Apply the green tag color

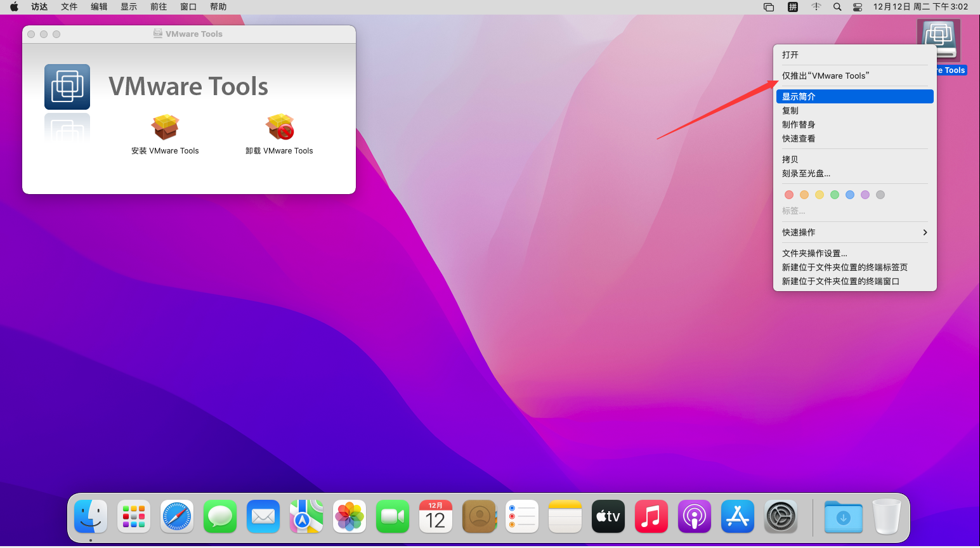pos(835,195)
